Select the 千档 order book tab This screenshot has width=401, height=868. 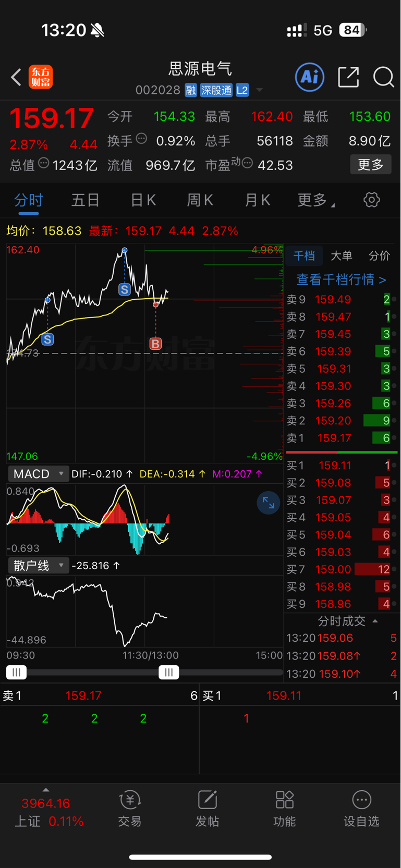(304, 256)
